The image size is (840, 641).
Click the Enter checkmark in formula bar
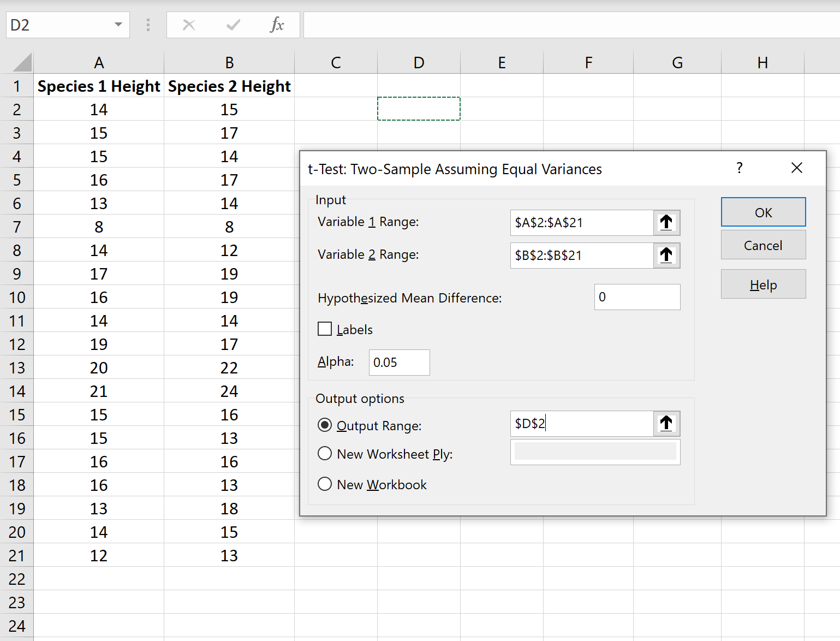233,25
